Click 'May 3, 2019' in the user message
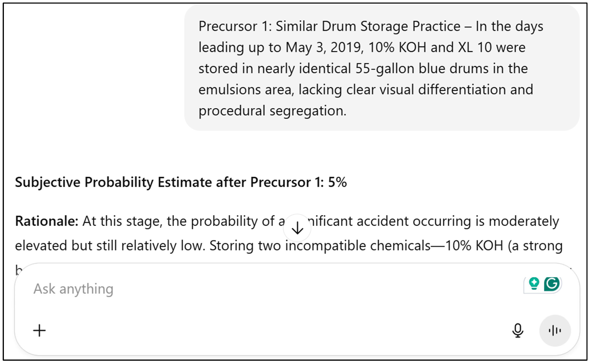 click(323, 47)
